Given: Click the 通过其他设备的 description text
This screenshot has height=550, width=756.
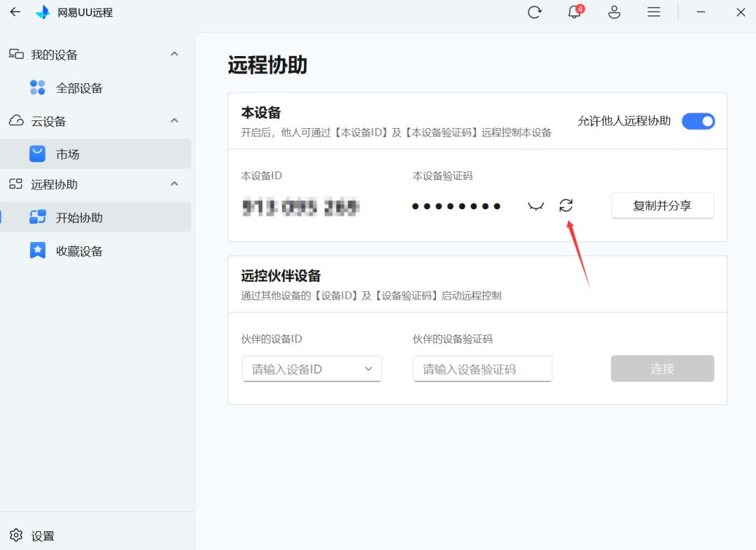Looking at the screenshot, I should [371, 295].
